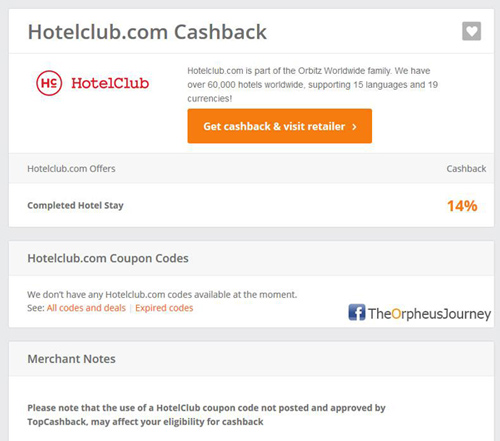This screenshot has height=441, width=500.
Task: Click Get cashback & visit retailer button
Action: point(280,126)
